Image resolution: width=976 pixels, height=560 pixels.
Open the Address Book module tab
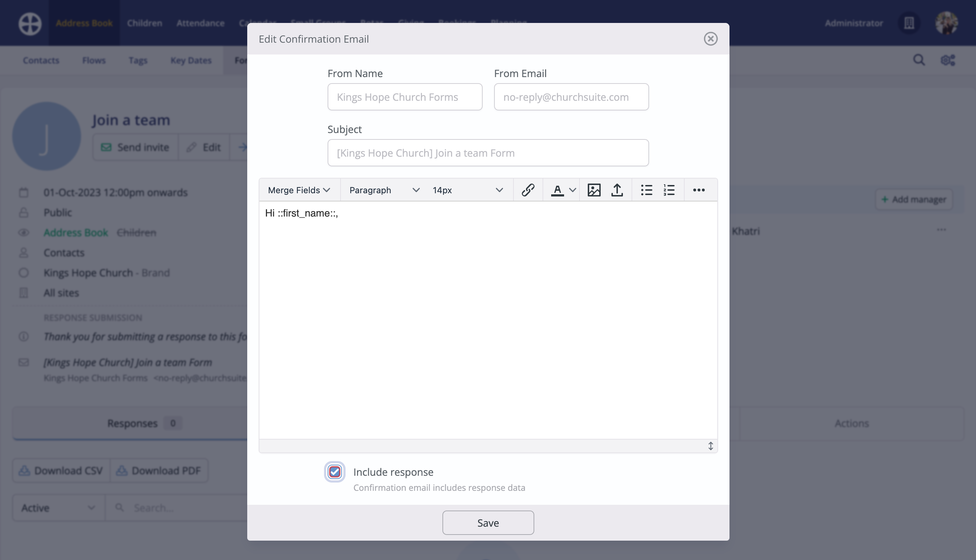click(x=84, y=23)
